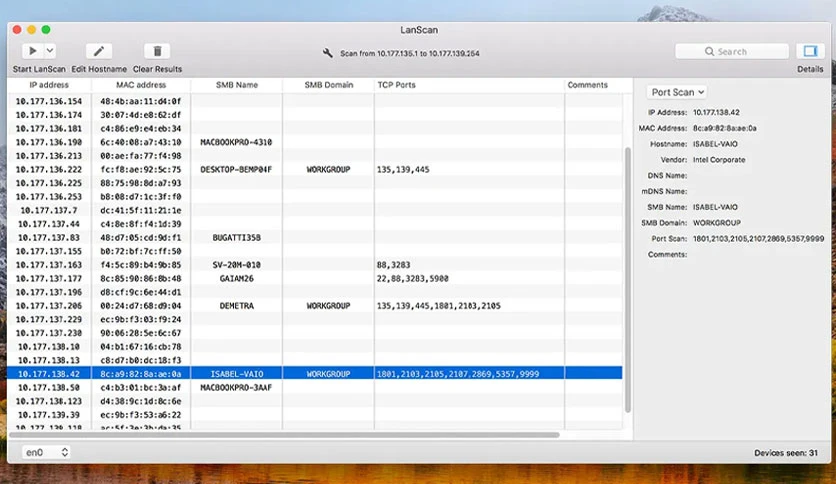Select the row with IP 10.177.137.229
Screen dimensions: 836x484
315,319
